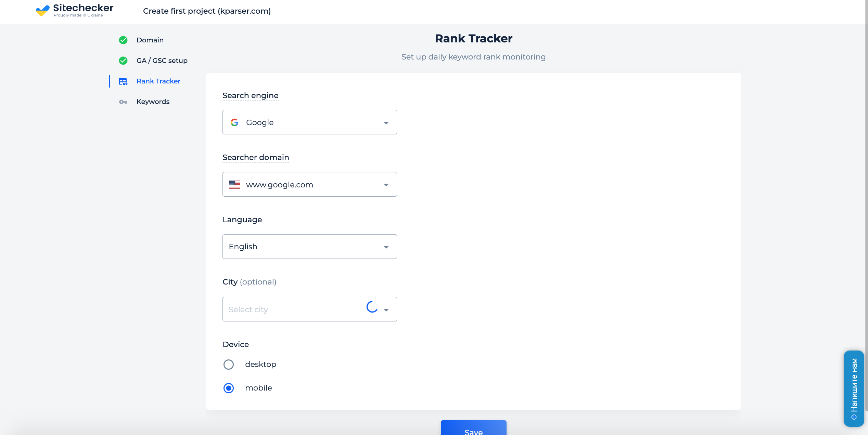Click the Google G logo in search engine field

(x=234, y=122)
